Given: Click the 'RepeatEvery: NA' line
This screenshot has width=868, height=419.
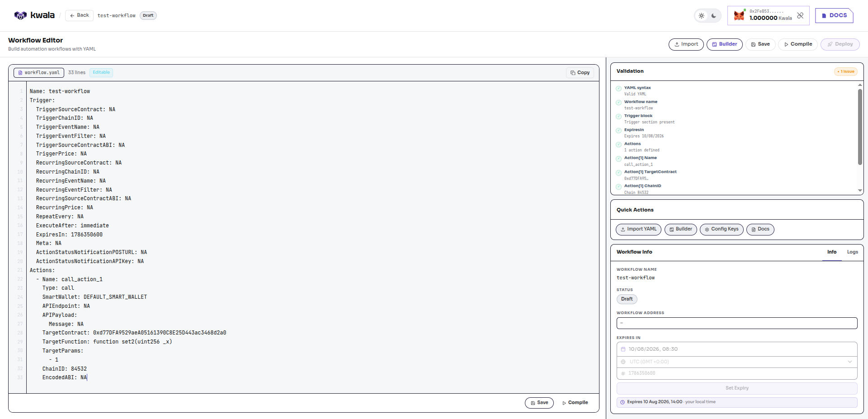Looking at the screenshot, I should pos(60,217).
